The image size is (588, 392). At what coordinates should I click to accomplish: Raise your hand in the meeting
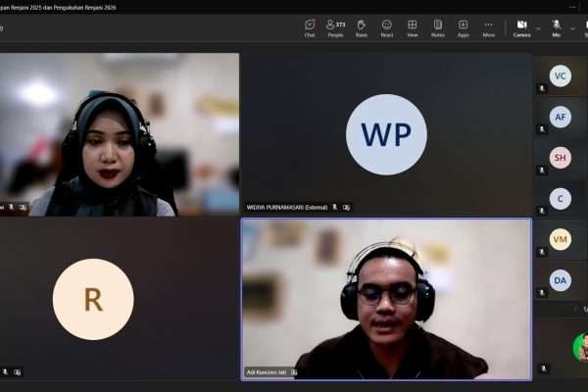tap(362, 27)
